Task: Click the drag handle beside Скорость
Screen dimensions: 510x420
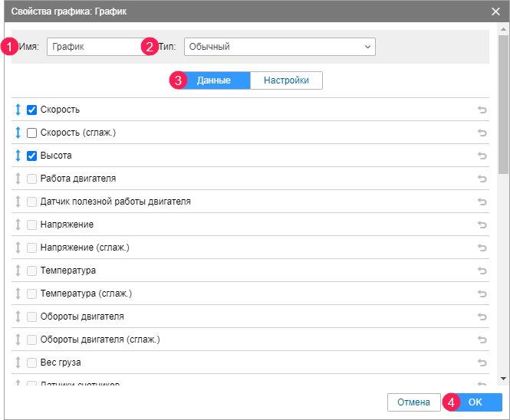Action: (18, 110)
